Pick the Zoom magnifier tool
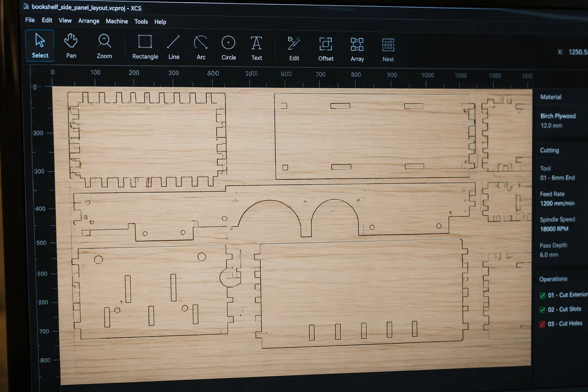Image resolution: width=588 pixels, height=392 pixels. (104, 46)
